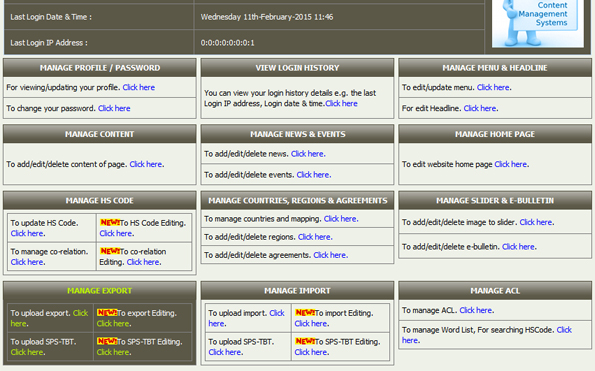Screen dimensions: 595x371
Task: Click the NEW! badge beside HS Code Editing
Action: [110, 223]
